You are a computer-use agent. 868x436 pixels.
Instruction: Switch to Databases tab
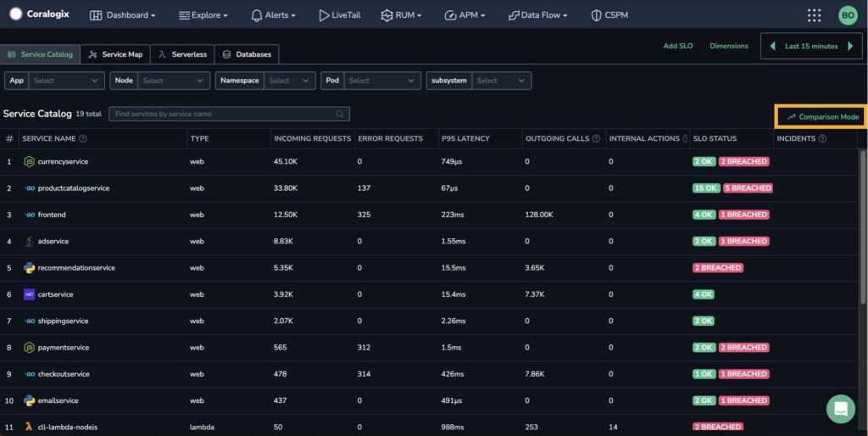247,54
